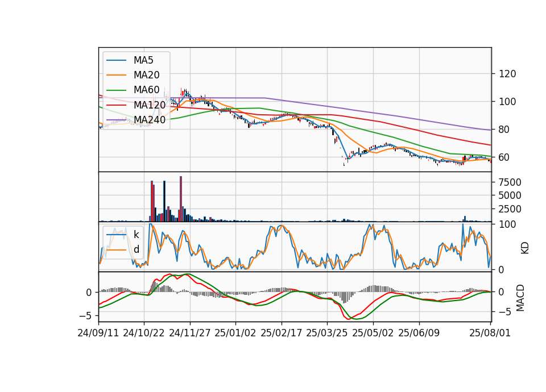546x392 pixels.
Task: Click the 25/02/17 date axis label
Action: [x=282, y=333]
